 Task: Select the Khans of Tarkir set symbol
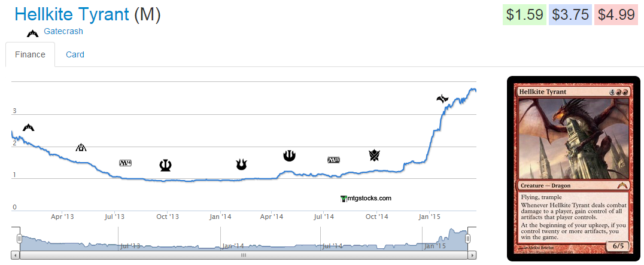(375, 156)
